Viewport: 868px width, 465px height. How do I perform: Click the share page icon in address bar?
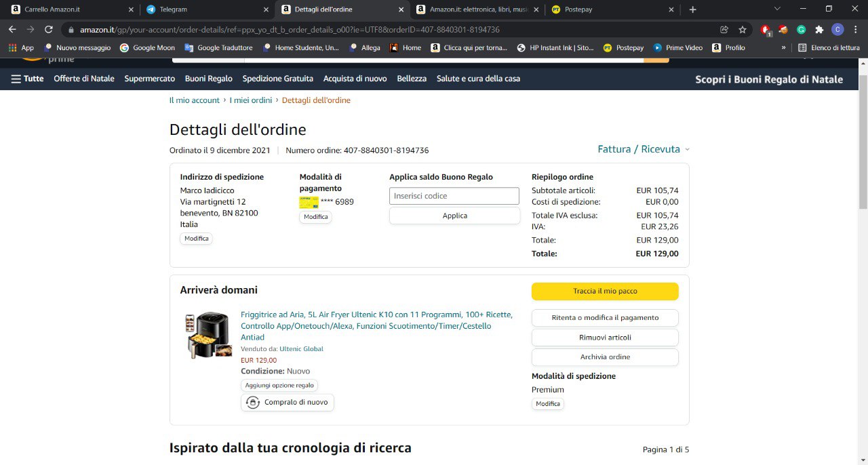pyautogui.click(x=724, y=30)
